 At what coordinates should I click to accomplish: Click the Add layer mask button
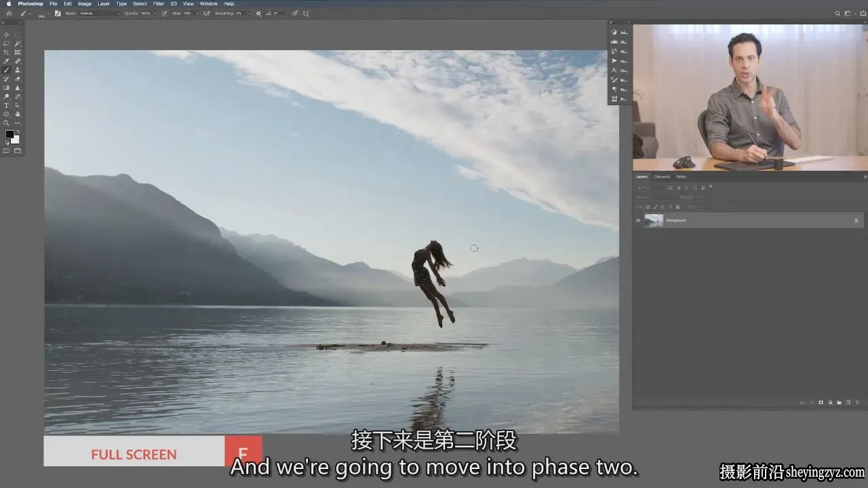tap(821, 403)
